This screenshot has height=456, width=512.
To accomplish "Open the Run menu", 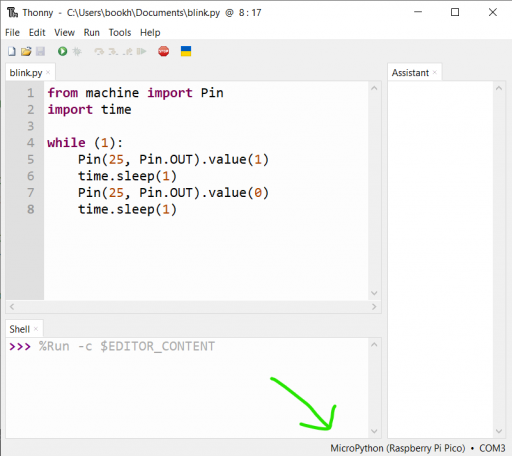I will 92,33.
